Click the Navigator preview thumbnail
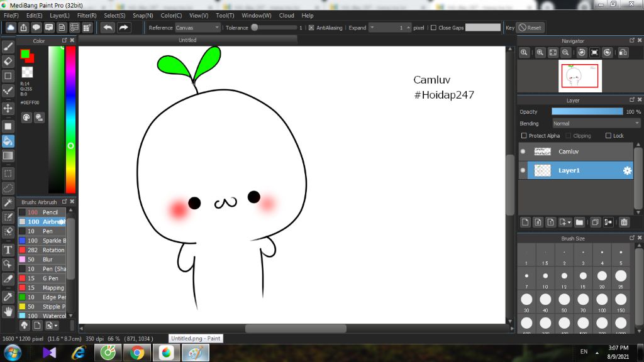 580,76
